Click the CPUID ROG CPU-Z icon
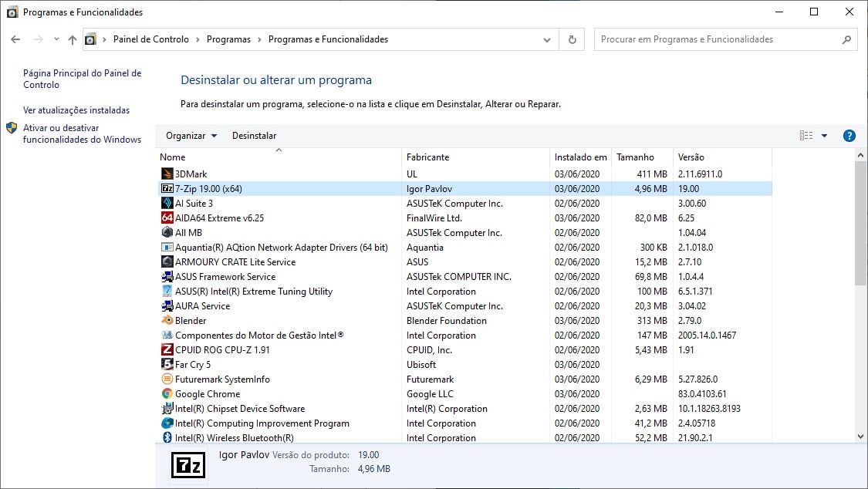Image resolution: width=868 pixels, height=489 pixels. pos(167,349)
